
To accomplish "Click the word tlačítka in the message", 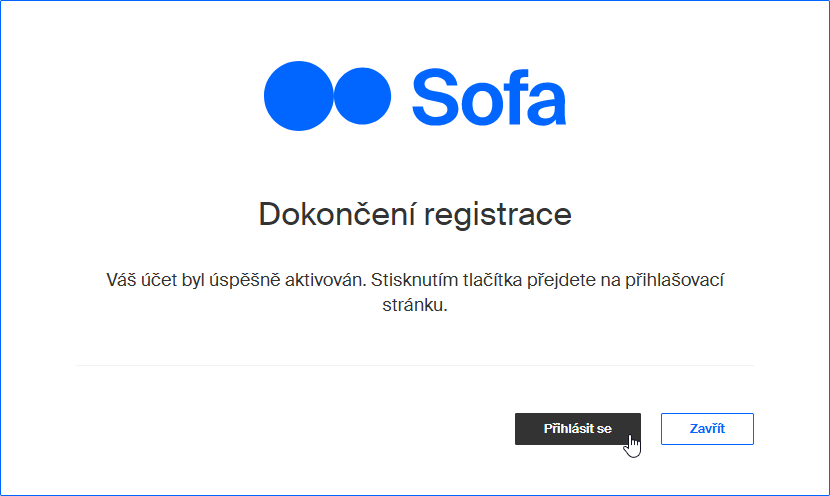I will click(492, 279).
